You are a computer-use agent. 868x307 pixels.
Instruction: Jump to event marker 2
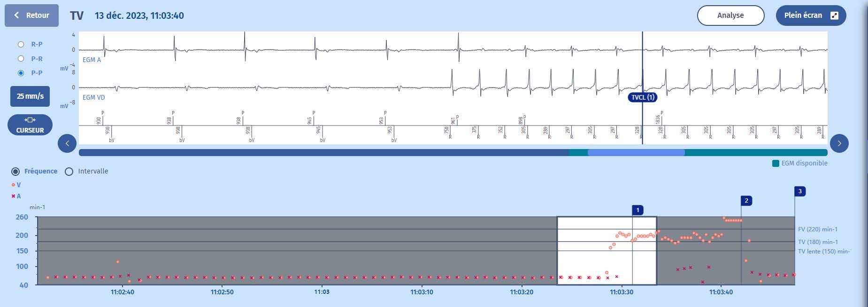(746, 201)
